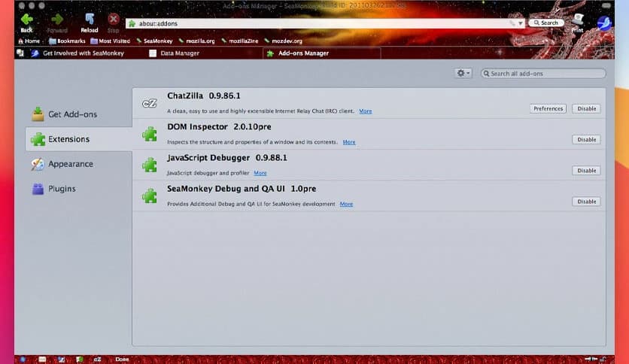Click the security lock status bar icon
The height and width of the screenshot is (364, 629).
[x=603, y=359]
